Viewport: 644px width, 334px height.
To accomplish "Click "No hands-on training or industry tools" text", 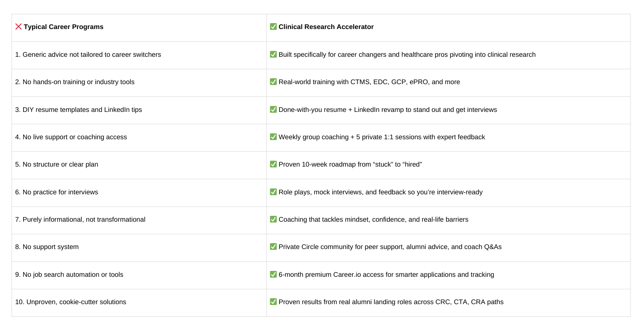I will (75, 82).
